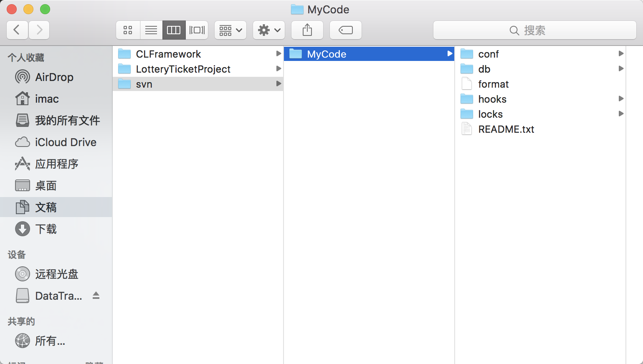Select the conf folder
This screenshot has width=643, height=364.
tap(540, 54)
